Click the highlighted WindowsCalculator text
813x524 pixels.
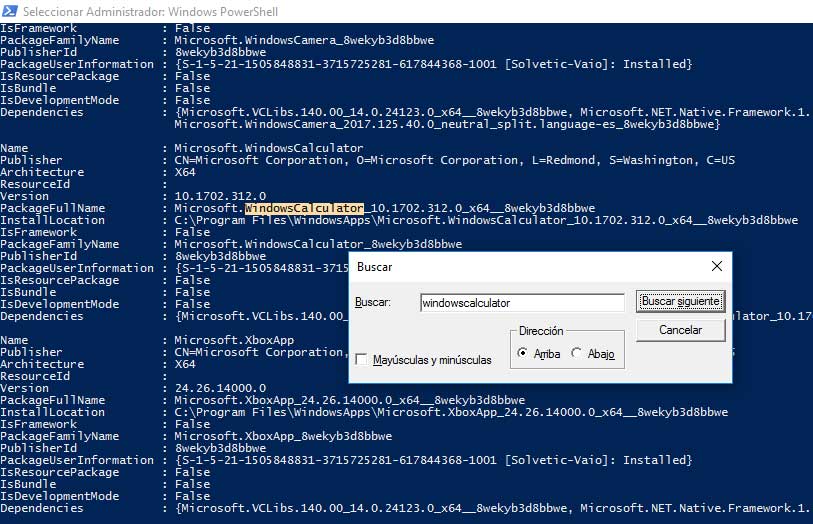point(304,208)
